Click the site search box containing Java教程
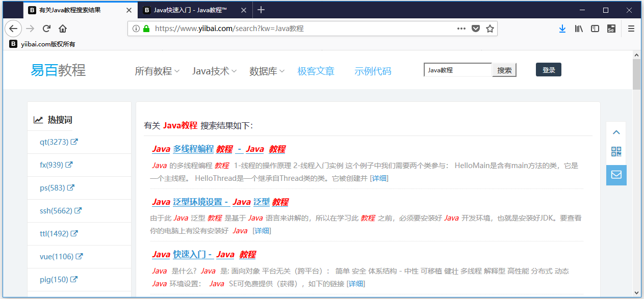644x299 pixels. pyautogui.click(x=457, y=70)
